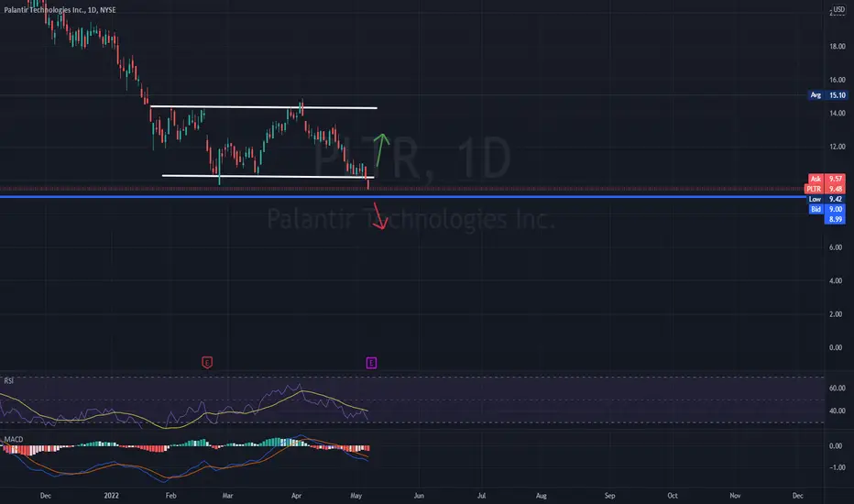Click the Bid 9.00 price label

(x=827, y=209)
